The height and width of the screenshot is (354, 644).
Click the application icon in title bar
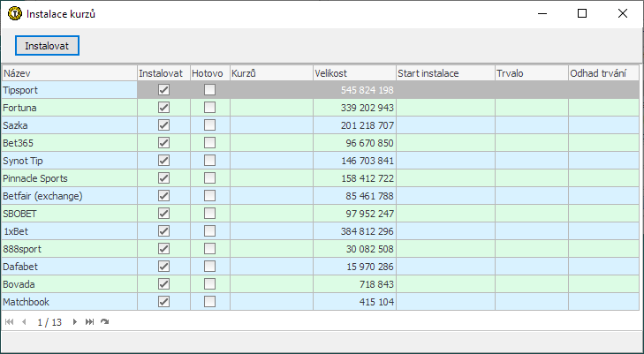[15, 13]
